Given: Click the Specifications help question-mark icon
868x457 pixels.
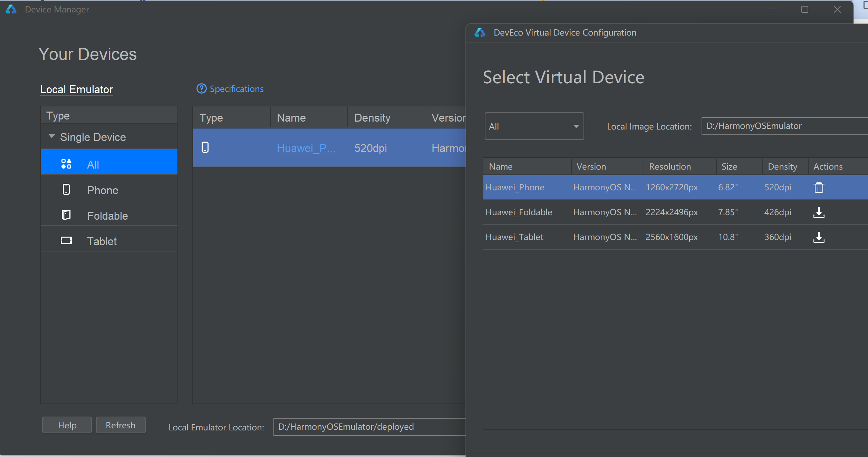Looking at the screenshot, I should tap(202, 89).
